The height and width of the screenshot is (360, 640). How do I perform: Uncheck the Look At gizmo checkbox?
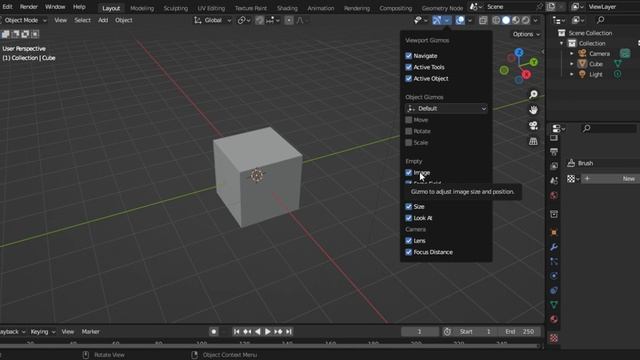pos(409,218)
